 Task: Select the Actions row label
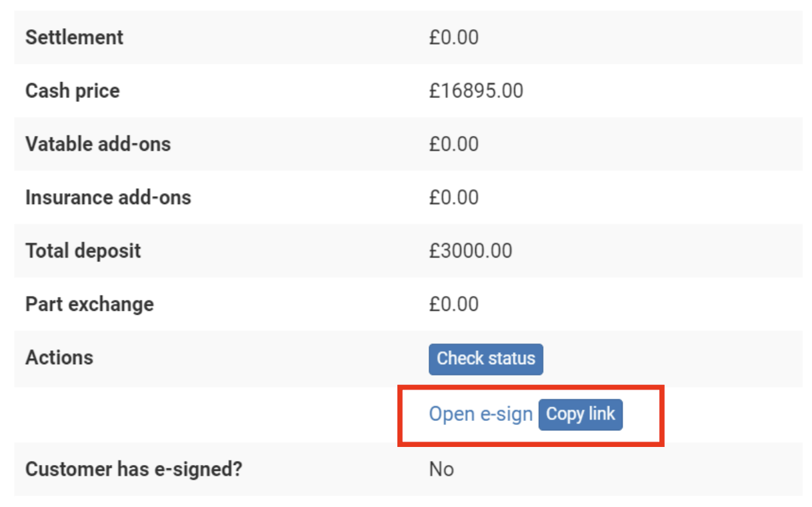[x=59, y=358]
